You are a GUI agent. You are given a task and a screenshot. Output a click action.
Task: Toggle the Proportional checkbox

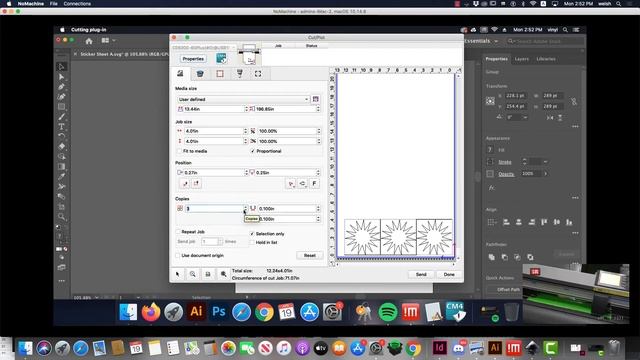click(x=253, y=151)
